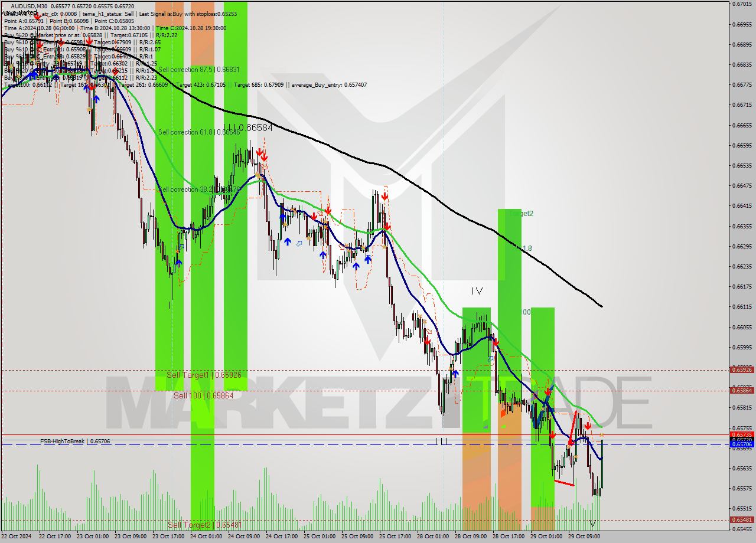This screenshot has width=756, height=543.
Task: Click the 0.66115 price scale value
Action: pos(742,306)
